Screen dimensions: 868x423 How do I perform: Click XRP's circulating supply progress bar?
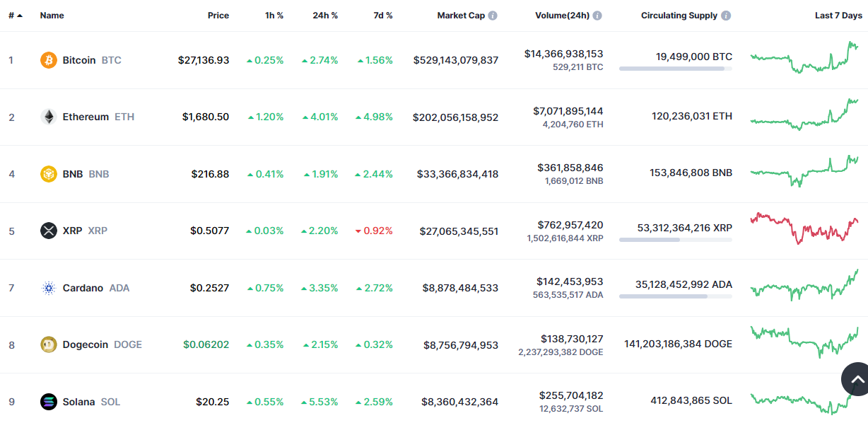(676, 240)
